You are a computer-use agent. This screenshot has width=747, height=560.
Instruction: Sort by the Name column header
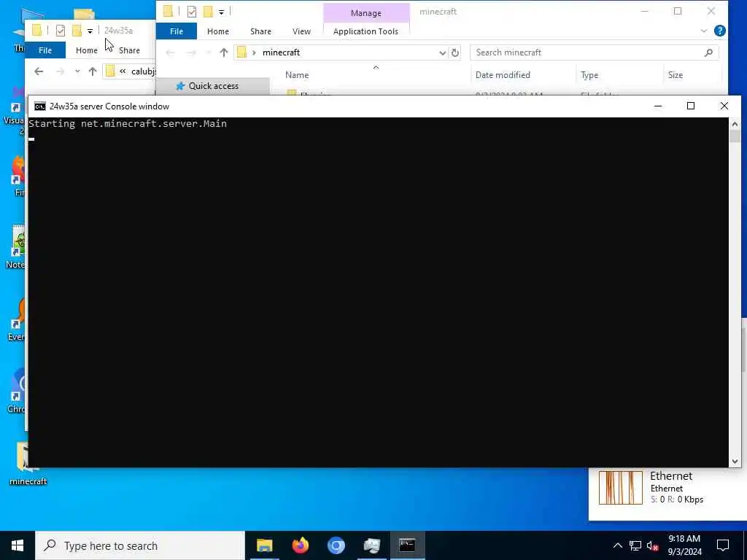pyautogui.click(x=297, y=75)
